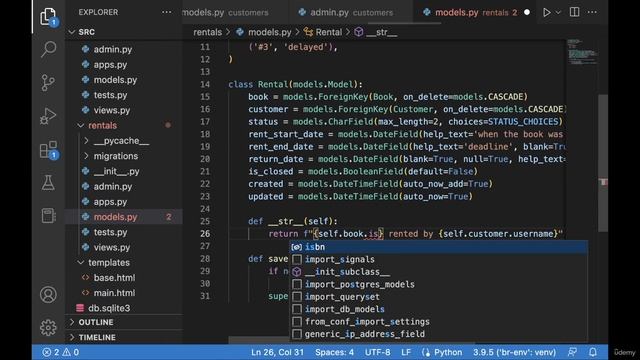Expand the TIMELINE section
The height and width of the screenshot is (360, 640).
point(124,337)
